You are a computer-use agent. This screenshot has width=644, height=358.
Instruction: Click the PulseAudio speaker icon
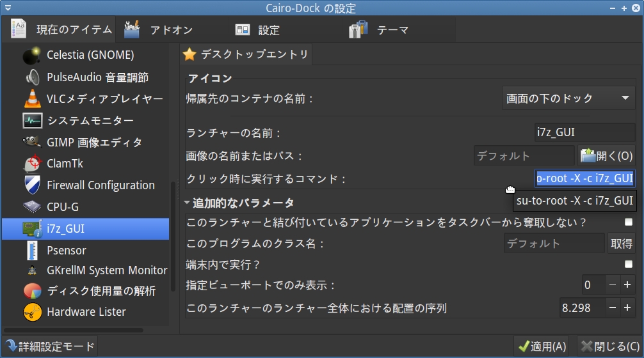[x=32, y=77]
